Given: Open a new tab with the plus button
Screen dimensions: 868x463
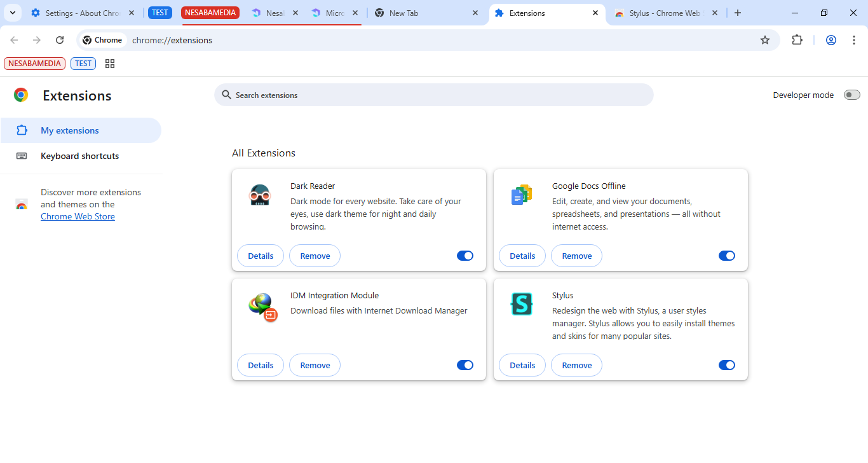Looking at the screenshot, I should [738, 13].
